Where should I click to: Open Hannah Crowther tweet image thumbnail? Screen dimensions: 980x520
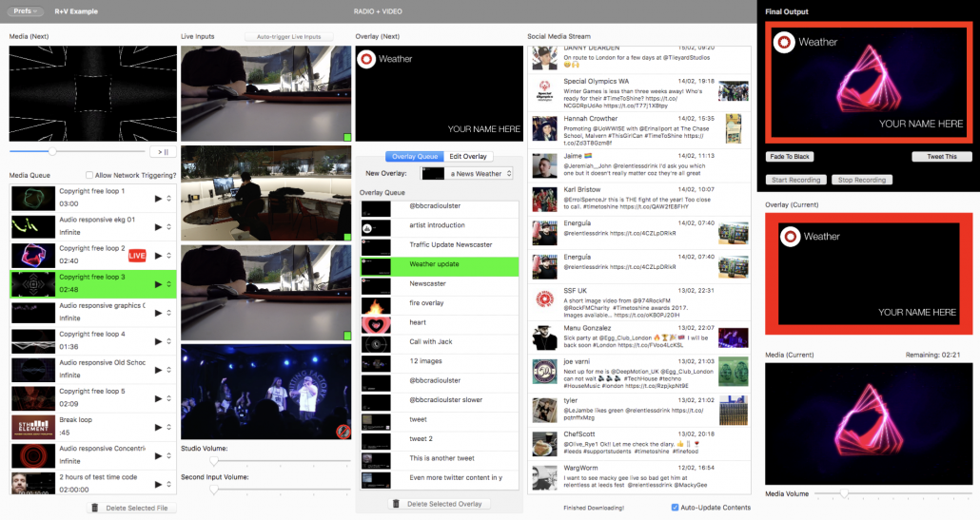click(734, 128)
